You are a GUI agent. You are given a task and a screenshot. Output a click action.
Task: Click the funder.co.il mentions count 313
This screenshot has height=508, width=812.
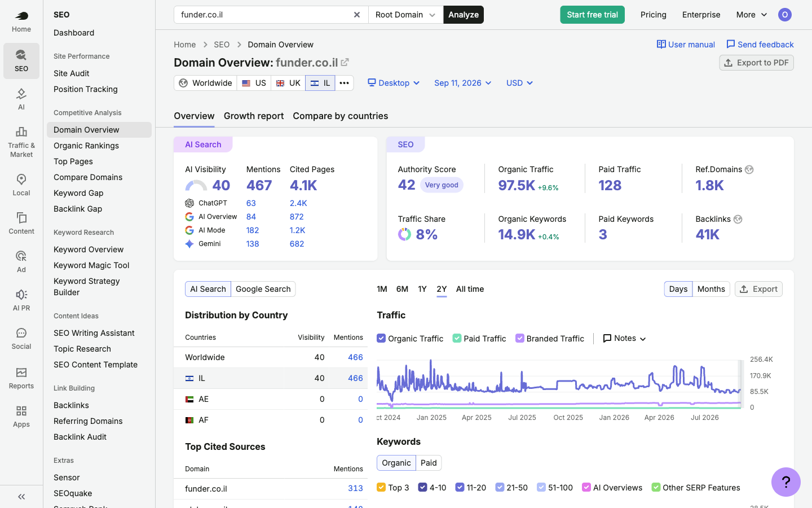pyautogui.click(x=355, y=488)
